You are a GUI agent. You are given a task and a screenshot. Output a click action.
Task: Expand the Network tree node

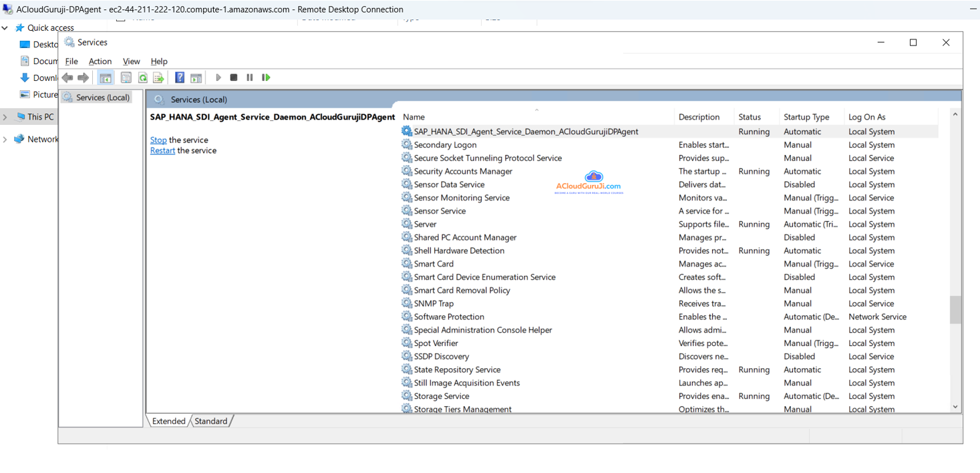click(x=5, y=140)
